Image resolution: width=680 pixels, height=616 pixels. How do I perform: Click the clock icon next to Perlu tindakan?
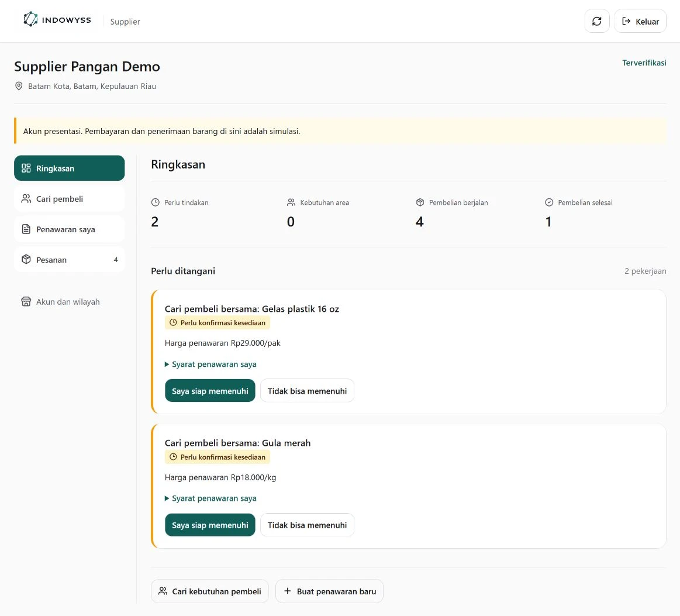point(156,202)
